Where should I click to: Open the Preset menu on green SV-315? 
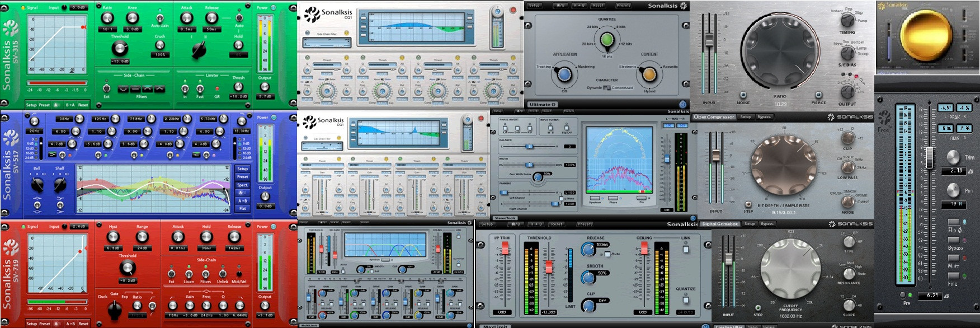(44, 105)
